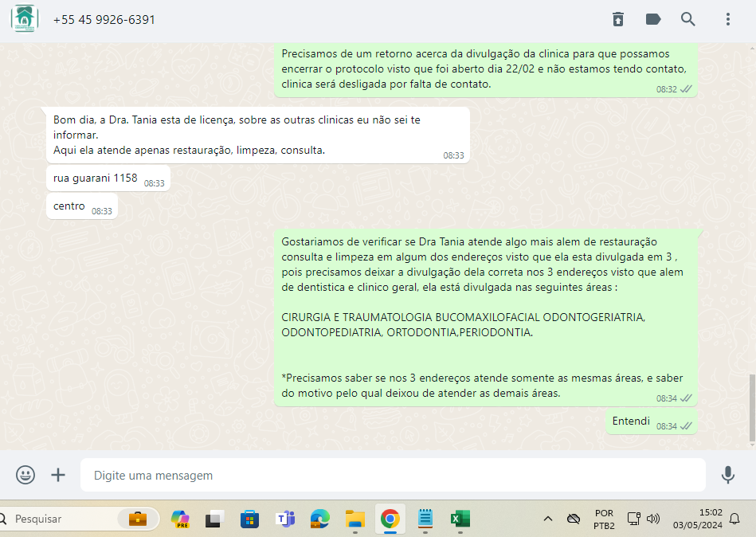Delete chat with the trash icon
This screenshot has height=537, width=756.
point(618,19)
